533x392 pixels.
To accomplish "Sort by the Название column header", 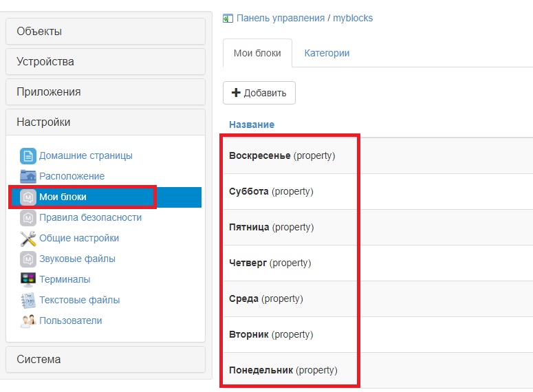I will (x=252, y=124).
